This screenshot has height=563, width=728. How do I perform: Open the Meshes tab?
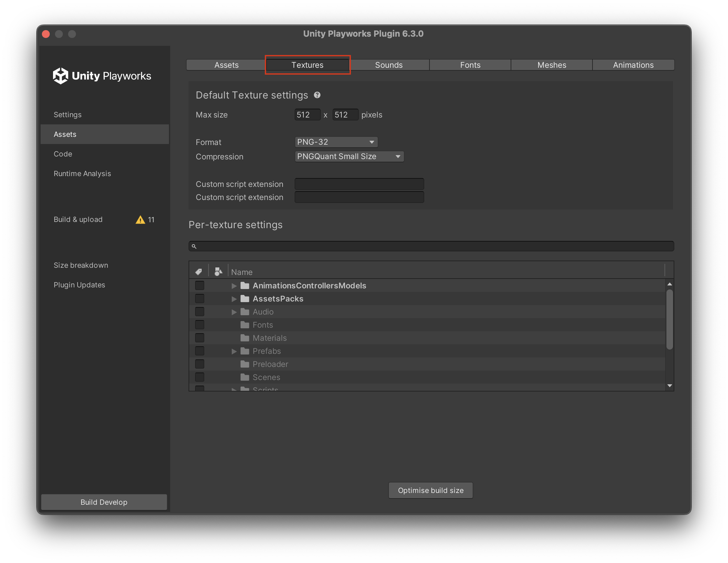coord(552,65)
